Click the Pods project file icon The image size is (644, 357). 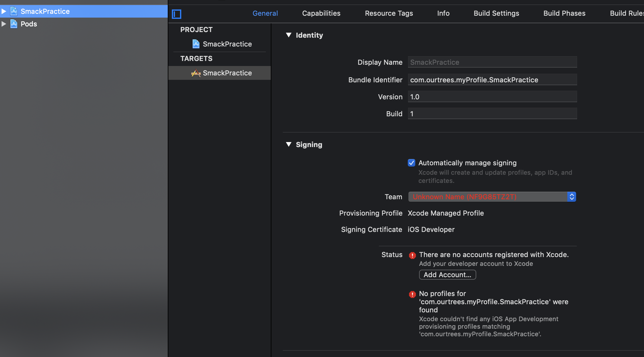tap(14, 24)
